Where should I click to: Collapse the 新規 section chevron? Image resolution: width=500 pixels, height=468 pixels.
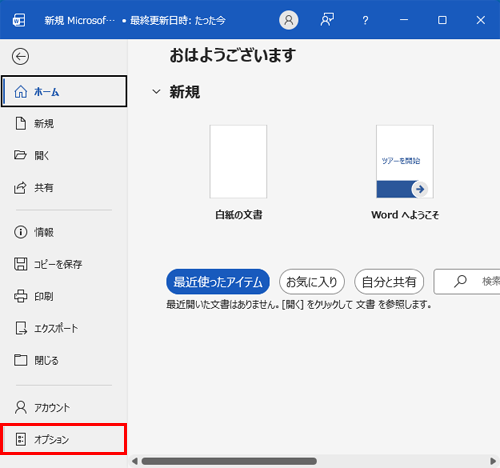[x=156, y=91]
